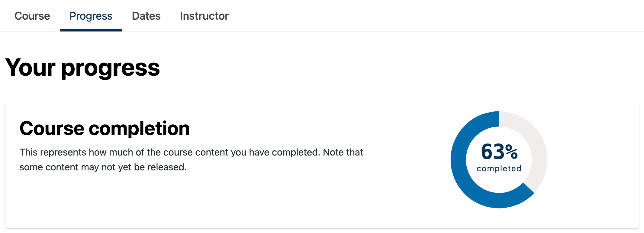Click the word "completion" in the card title
This screenshot has height=233, width=644.
pyautogui.click(x=139, y=128)
